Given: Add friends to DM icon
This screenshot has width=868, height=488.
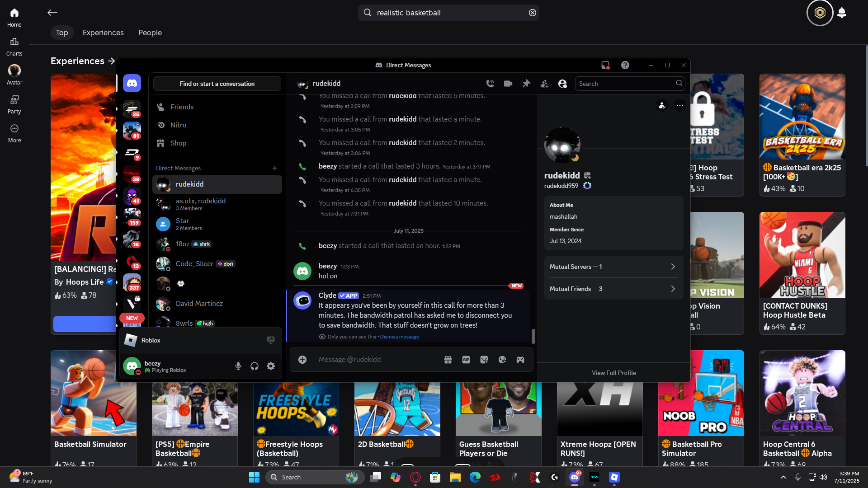Looking at the screenshot, I should (544, 84).
